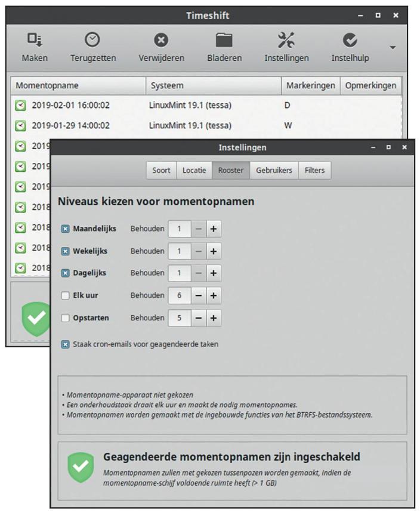Switch to the Locatie tab
Image resolution: width=420 pixels, height=515 pixels.
pos(194,170)
